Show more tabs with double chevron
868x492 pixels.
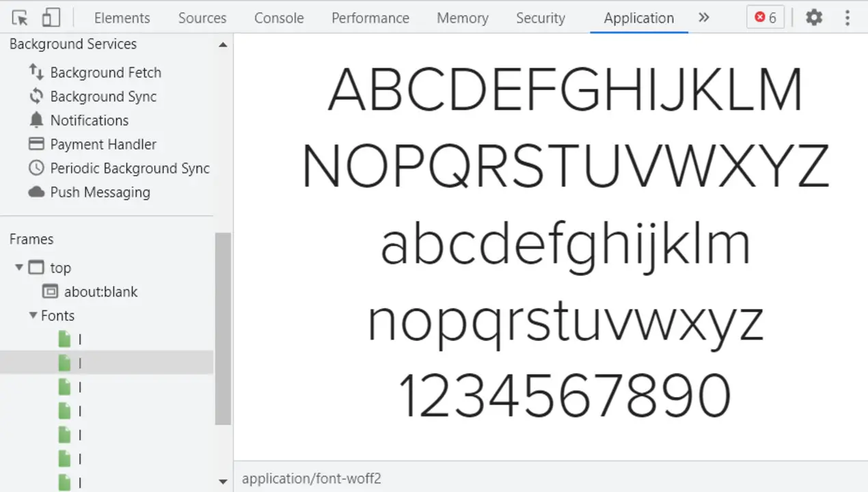click(704, 18)
